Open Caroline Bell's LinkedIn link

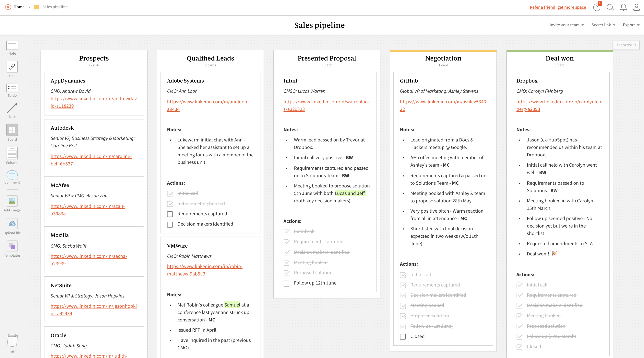(x=91, y=160)
